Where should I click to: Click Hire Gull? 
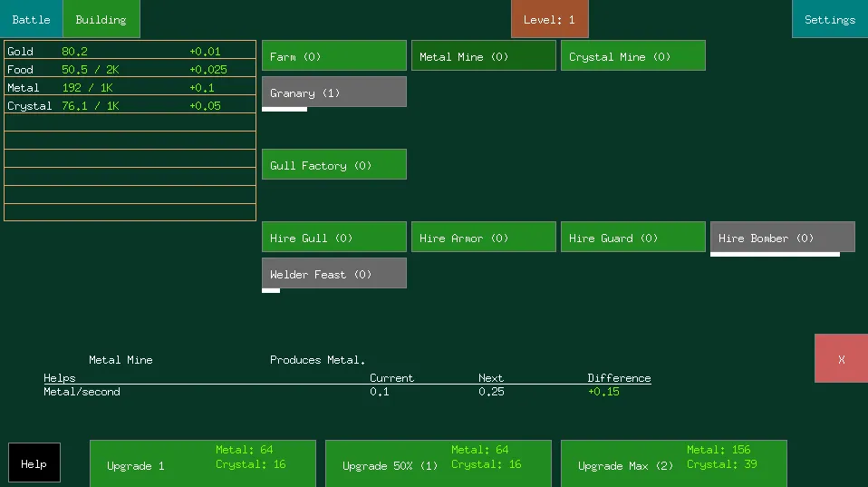(x=333, y=238)
